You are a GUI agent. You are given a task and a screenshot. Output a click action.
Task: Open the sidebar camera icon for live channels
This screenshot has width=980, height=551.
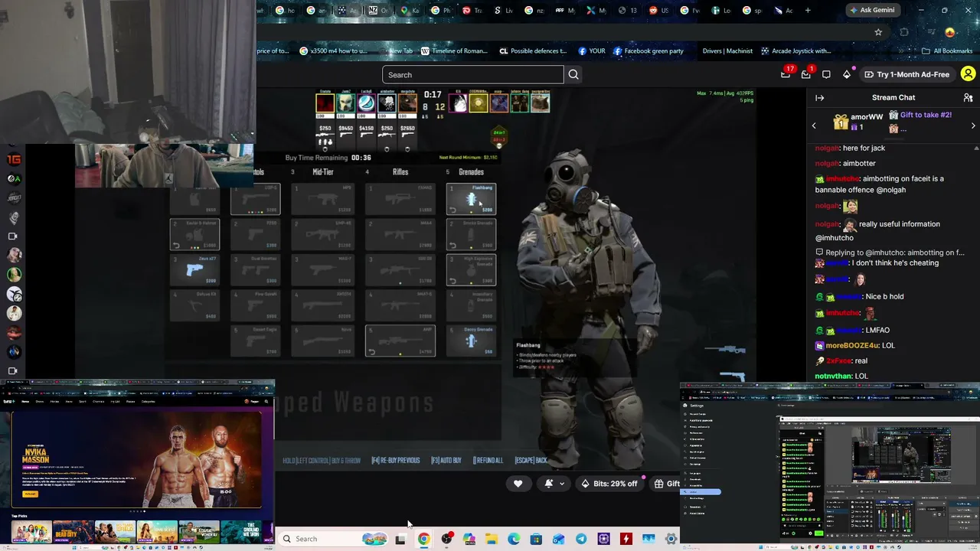click(12, 236)
